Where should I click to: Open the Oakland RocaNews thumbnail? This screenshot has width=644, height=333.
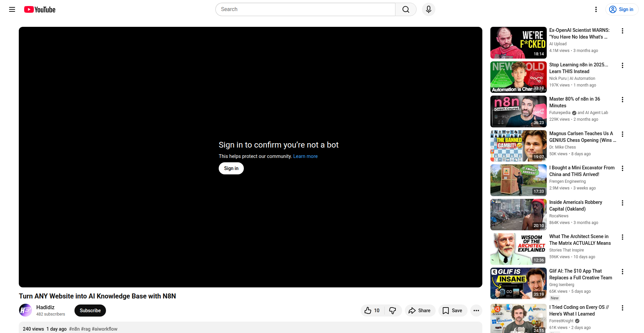point(519,215)
